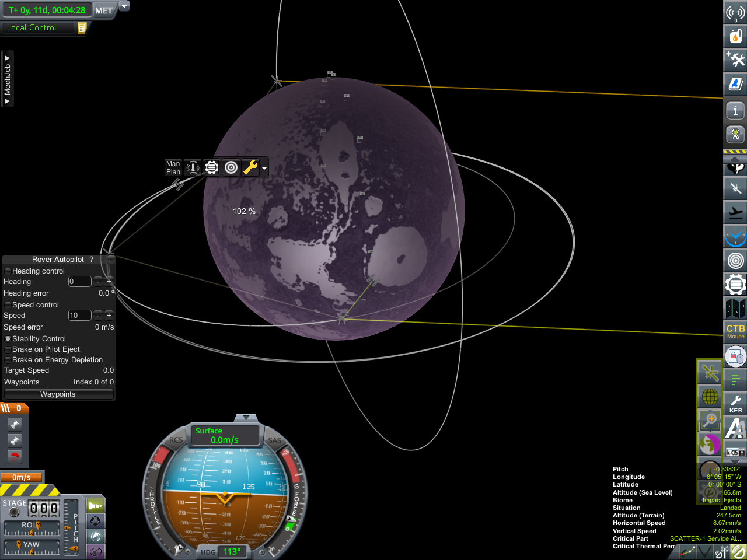Image resolution: width=747 pixels, height=560 pixels.
Task: Click the maneuver wrench tool icon
Action: 250,168
